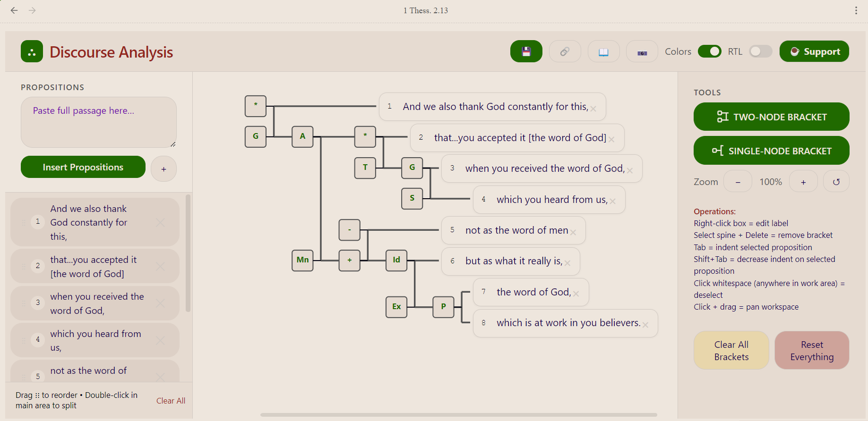The image size is (868, 421).
Task: Open the book reference icon
Action: 603,51
